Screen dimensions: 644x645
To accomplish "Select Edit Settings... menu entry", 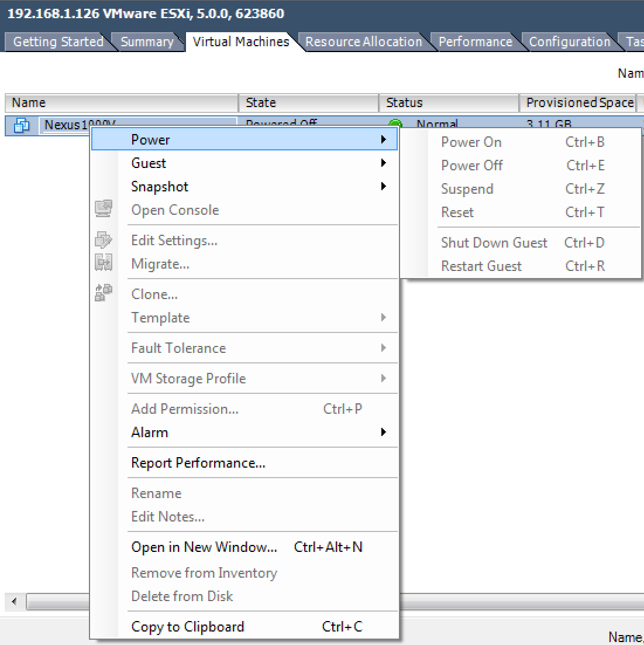I will point(244,240).
